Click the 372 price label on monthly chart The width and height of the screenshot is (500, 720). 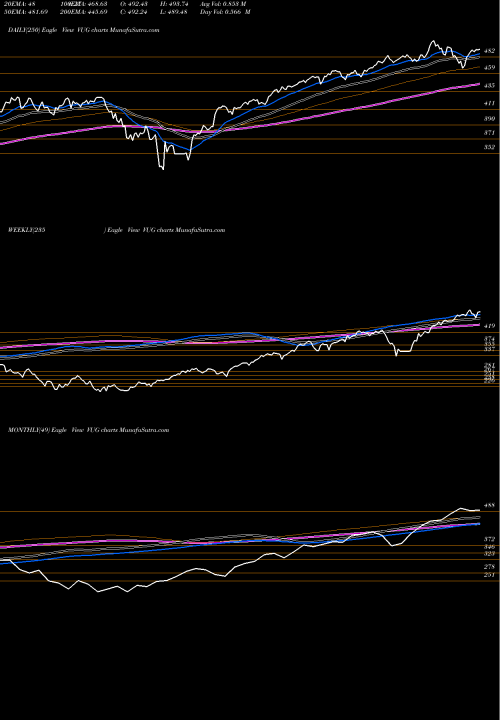[489, 539]
